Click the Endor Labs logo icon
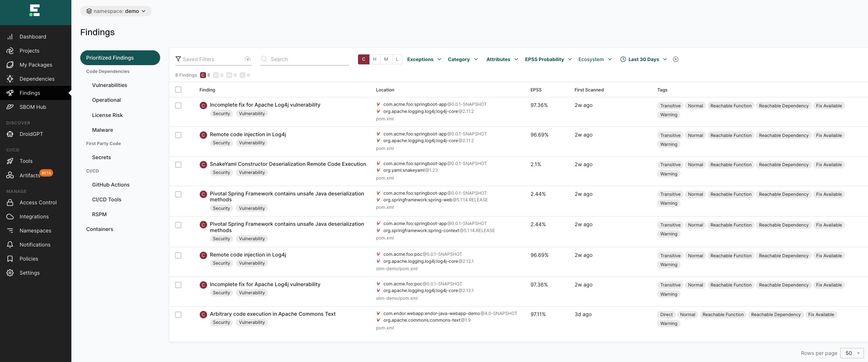868x362 pixels. coord(35,10)
